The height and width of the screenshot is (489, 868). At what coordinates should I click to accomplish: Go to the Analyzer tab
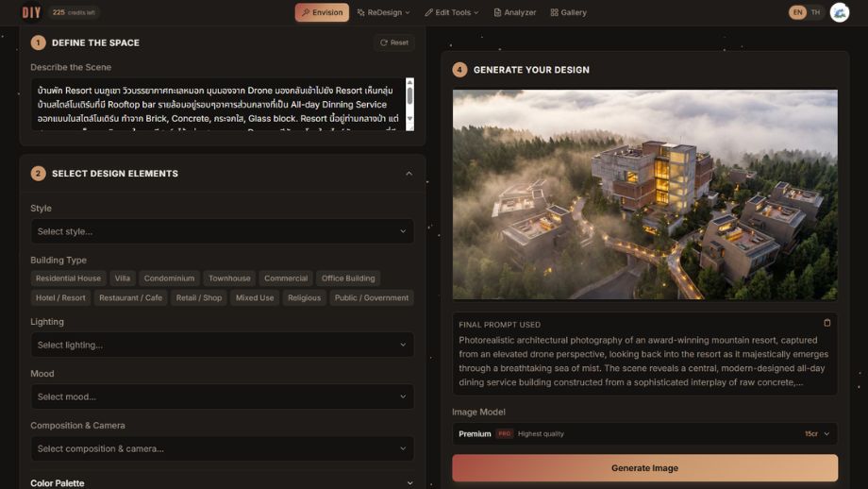[515, 12]
